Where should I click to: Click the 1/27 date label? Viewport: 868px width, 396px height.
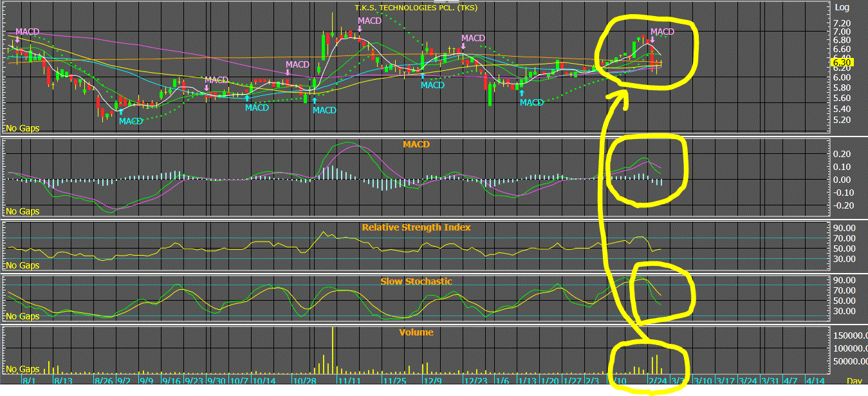tap(573, 381)
